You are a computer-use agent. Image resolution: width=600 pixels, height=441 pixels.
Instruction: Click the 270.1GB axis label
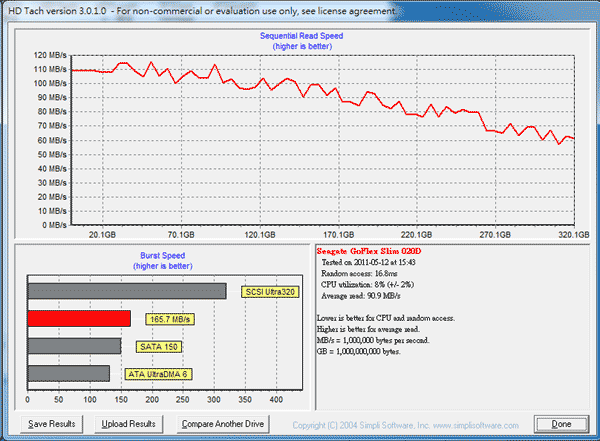[x=495, y=235]
